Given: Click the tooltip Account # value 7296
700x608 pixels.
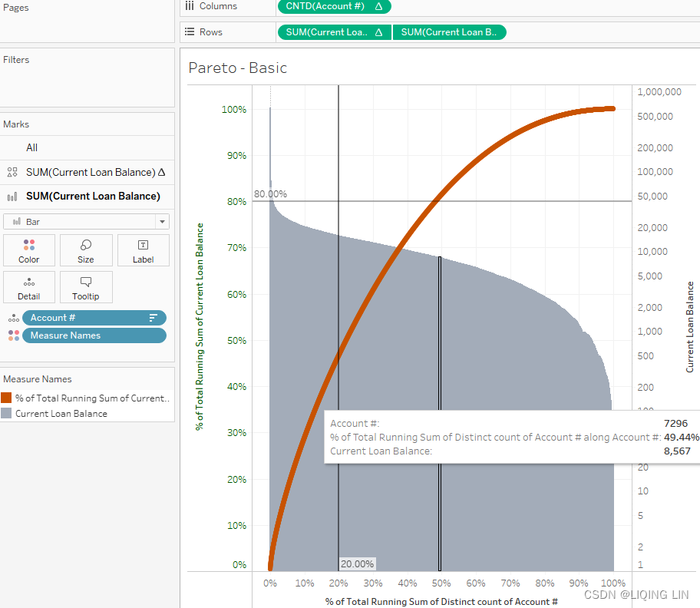Looking at the screenshot, I should tap(676, 423).
